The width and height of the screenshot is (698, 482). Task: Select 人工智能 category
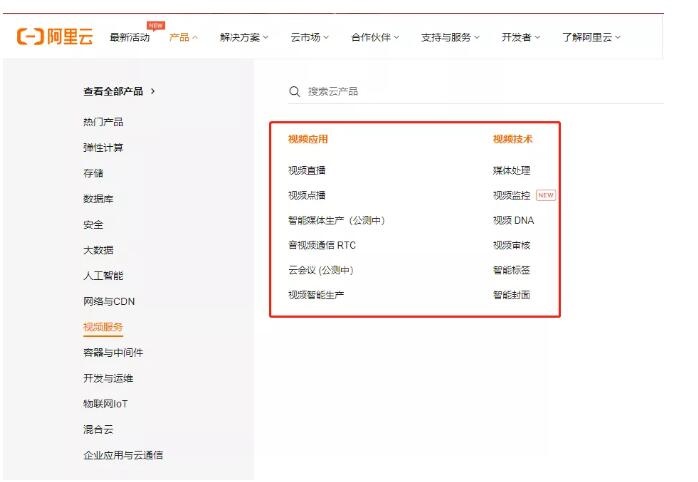103,276
